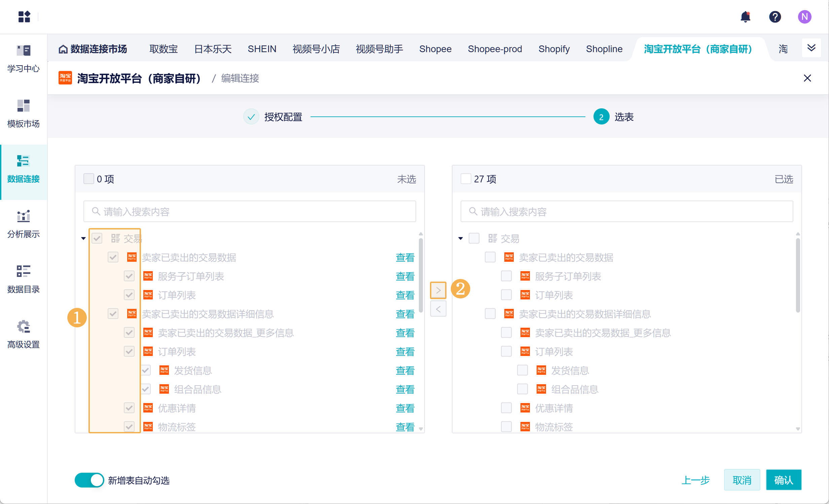Click the home icon beside 数据连接市场

pyautogui.click(x=63, y=49)
